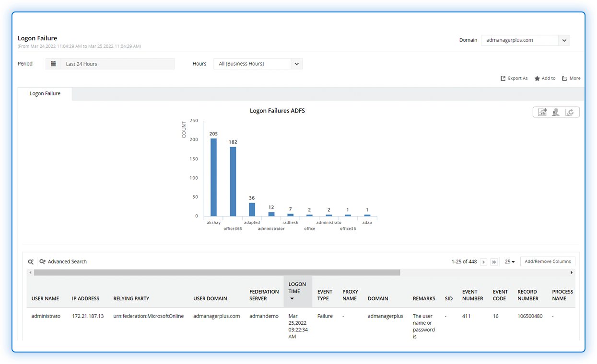Sort by REMARKS column

[424, 298]
